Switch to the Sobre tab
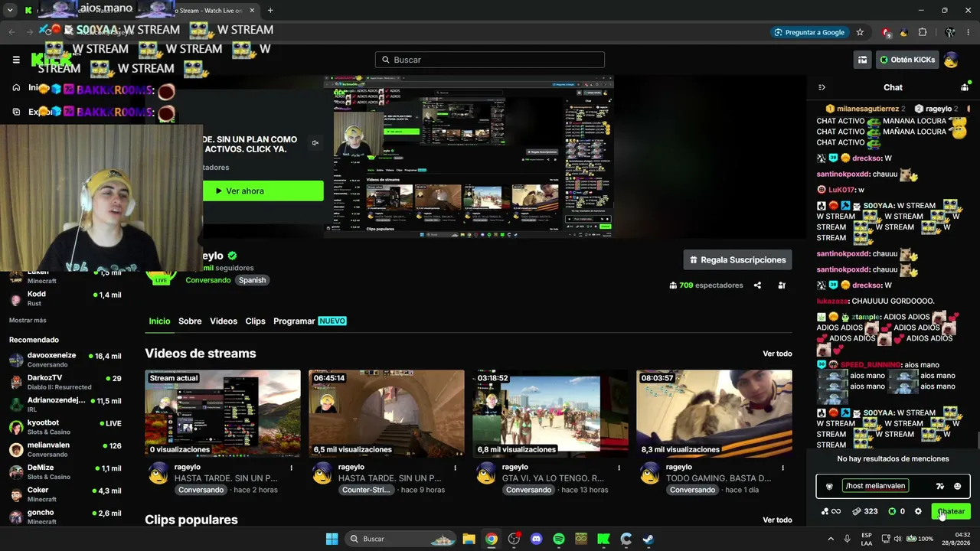The image size is (980, 551). [x=190, y=321]
